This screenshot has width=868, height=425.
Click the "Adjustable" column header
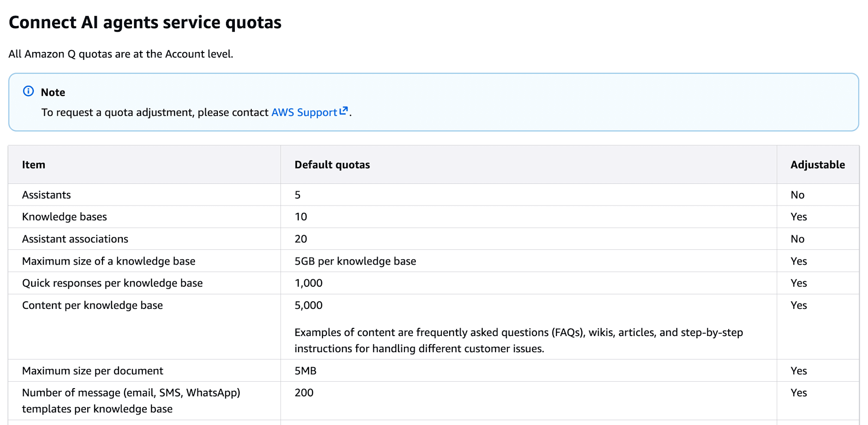click(x=817, y=165)
